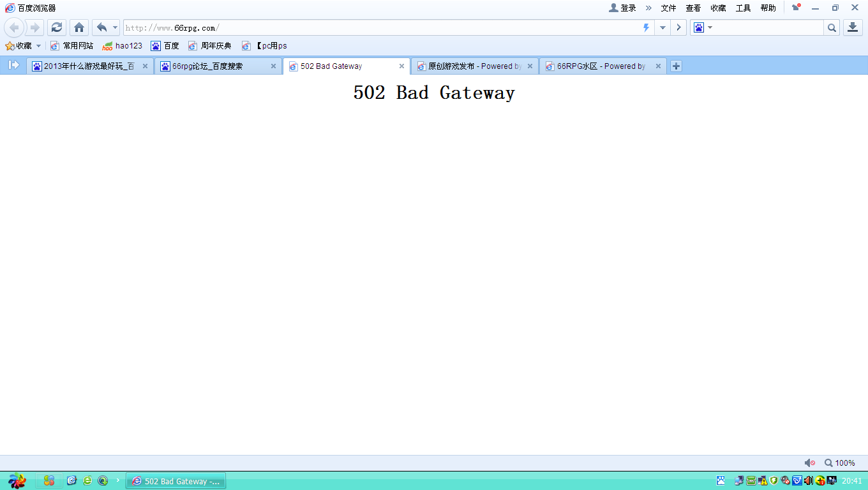Click the magnifier search button
The width and height of the screenshot is (868, 490).
click(832, 27)
